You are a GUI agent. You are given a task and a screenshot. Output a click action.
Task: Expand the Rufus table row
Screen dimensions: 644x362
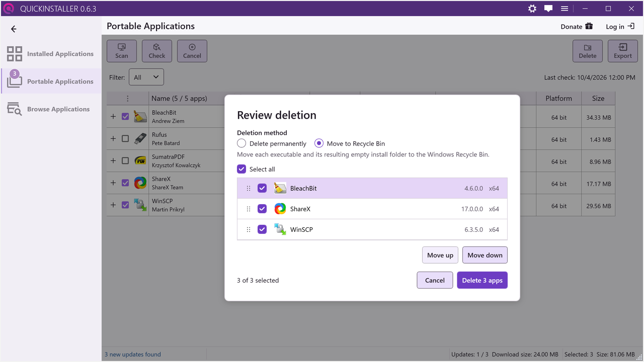[x=113, y=139]
